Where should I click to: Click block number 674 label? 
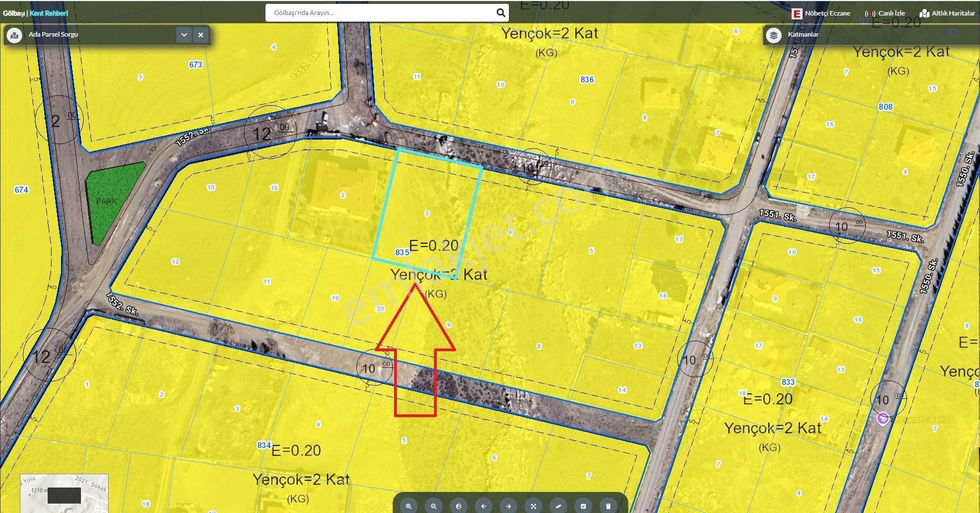coord(21,189)
